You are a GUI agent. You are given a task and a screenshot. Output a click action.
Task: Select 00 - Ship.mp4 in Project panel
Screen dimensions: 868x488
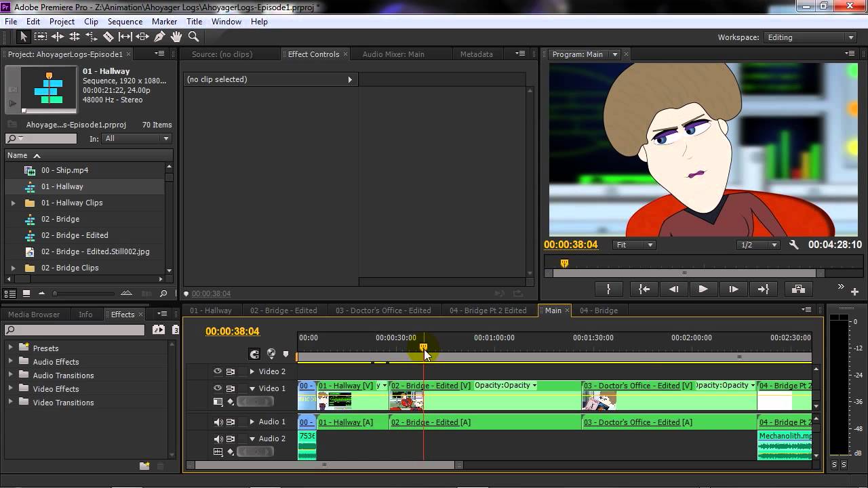tap(64, 170)
